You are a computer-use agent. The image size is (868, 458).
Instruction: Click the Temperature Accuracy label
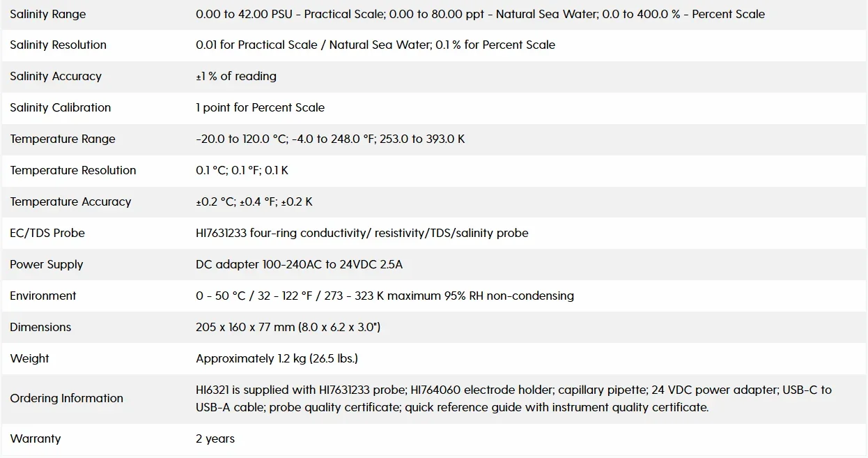(70, 201)
